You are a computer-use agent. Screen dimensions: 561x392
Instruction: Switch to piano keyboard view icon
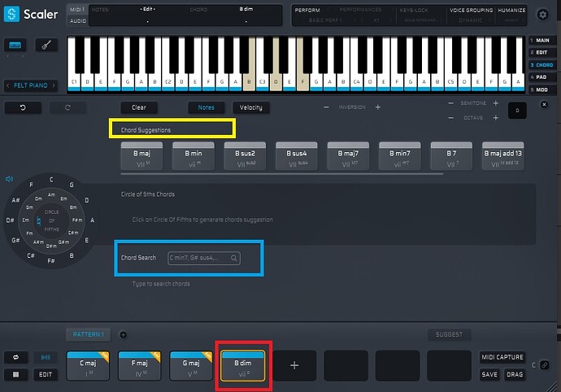click(x=15, y=45)
